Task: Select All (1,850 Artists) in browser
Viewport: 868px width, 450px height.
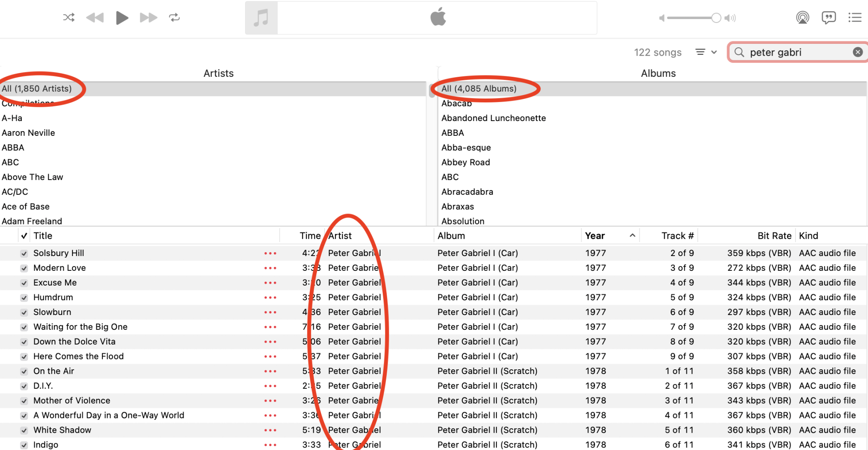Action: [213, 89]
